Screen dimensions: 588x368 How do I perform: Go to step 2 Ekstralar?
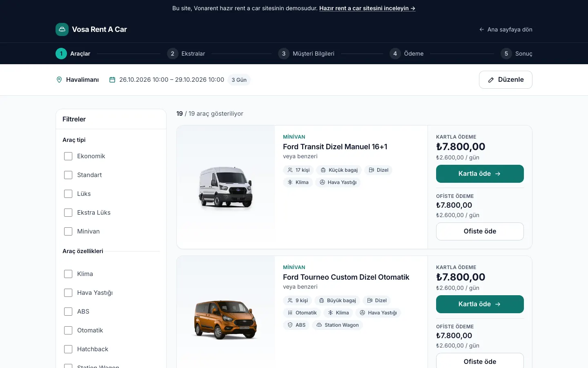(186, 54)
